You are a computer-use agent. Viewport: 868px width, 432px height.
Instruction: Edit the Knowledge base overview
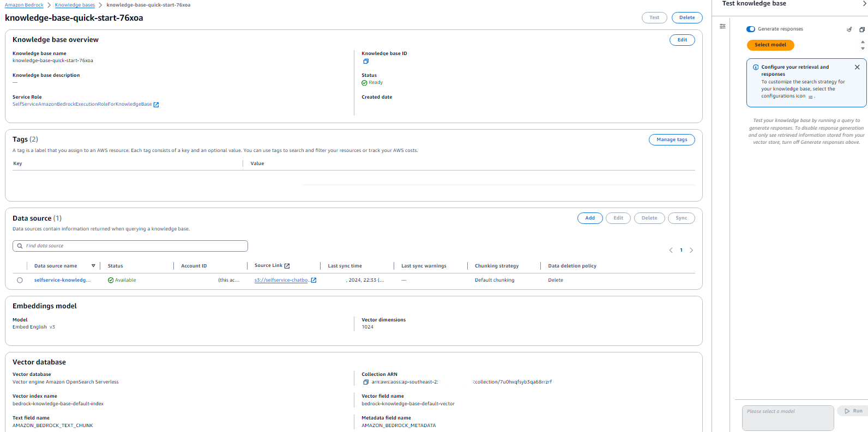click(x=682, y=40)
